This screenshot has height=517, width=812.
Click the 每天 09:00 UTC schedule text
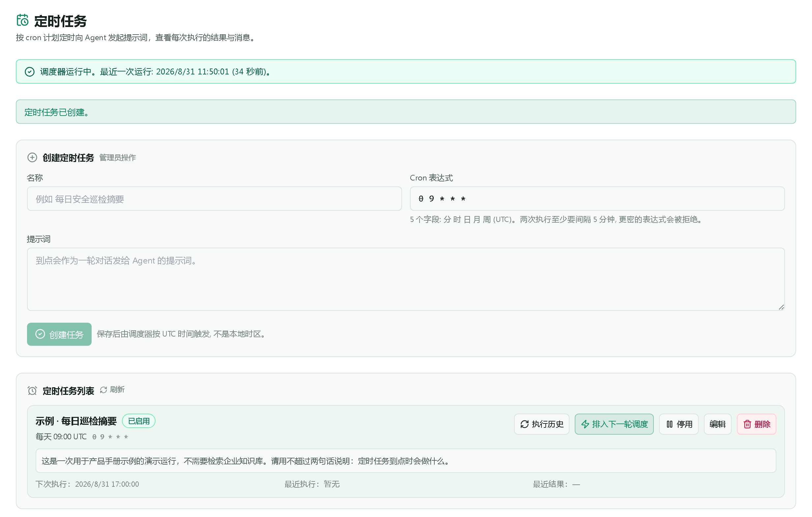(61, 437)
